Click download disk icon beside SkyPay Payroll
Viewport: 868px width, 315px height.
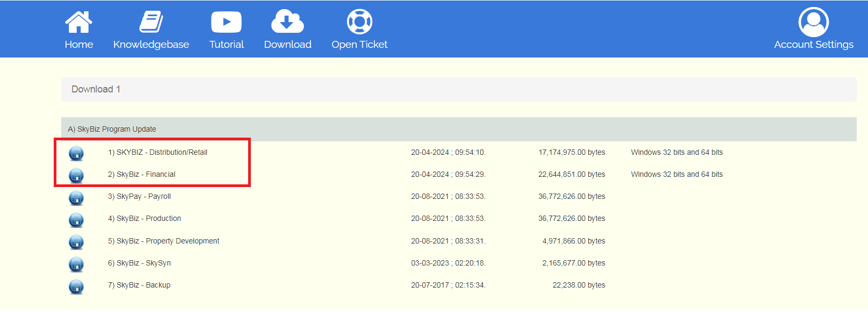point(76,197)
